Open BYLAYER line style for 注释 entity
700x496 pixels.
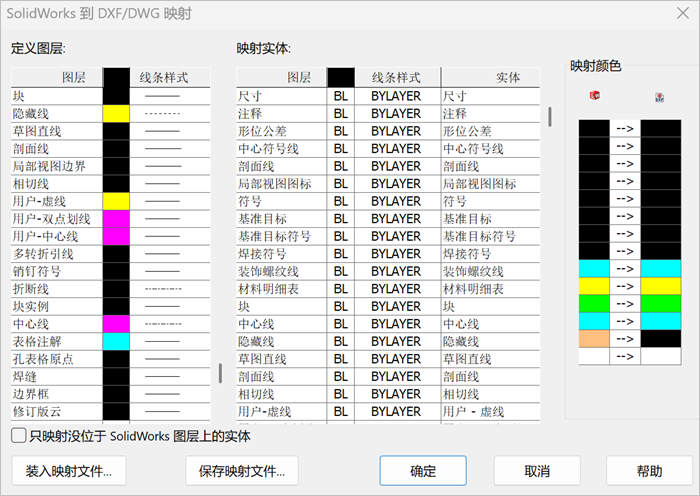(397, 113)
